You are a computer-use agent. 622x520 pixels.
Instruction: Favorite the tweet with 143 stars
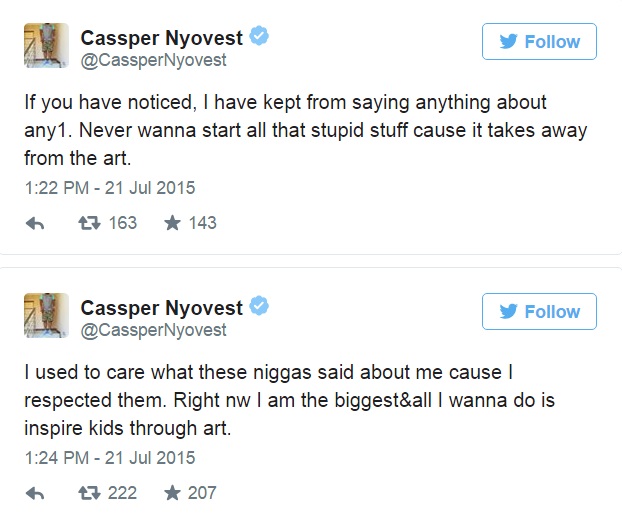point(173,223)
